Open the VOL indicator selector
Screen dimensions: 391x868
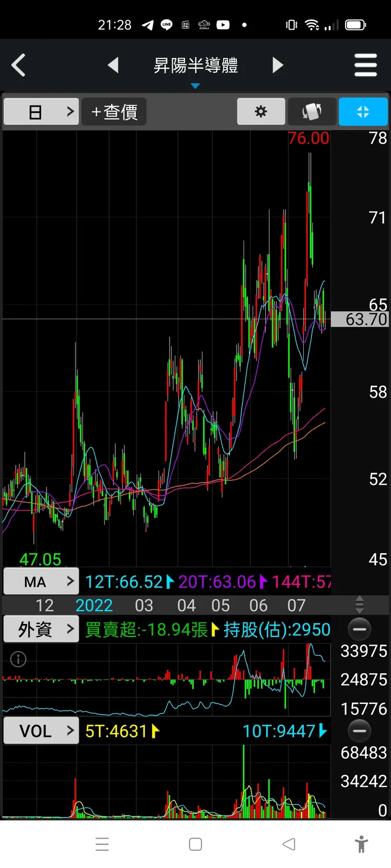tap(41, 731)
